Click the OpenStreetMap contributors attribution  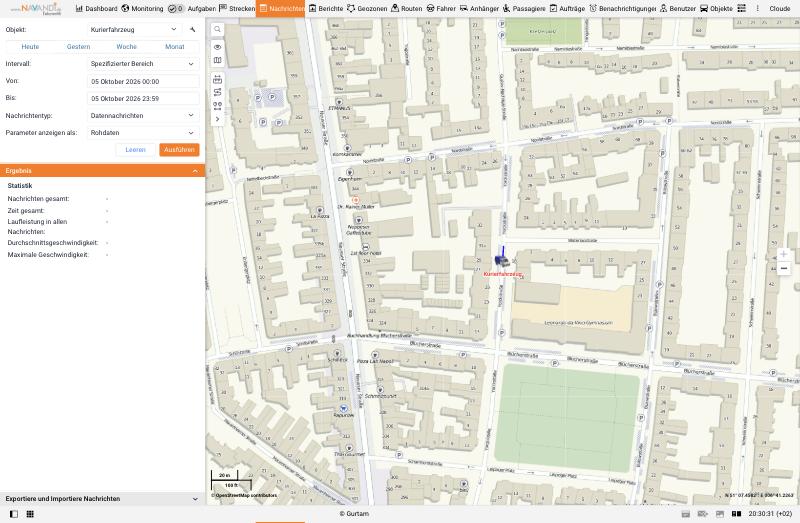[x=244, y=495]
